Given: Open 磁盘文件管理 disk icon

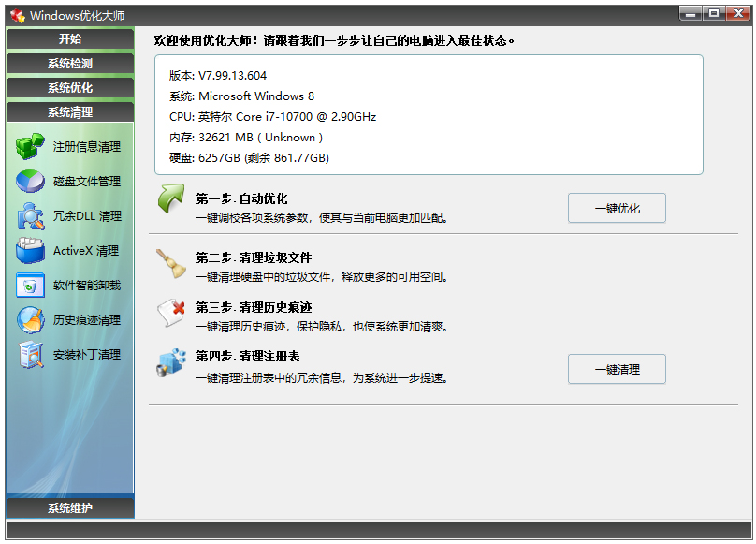Looking at the screenshot, I should point(30,181).
